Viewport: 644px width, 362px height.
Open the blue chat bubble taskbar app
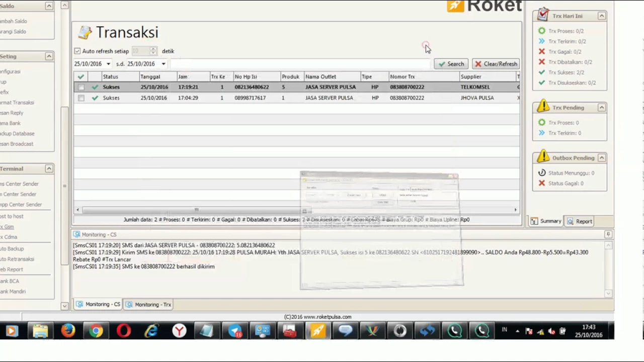pos(345,331)
